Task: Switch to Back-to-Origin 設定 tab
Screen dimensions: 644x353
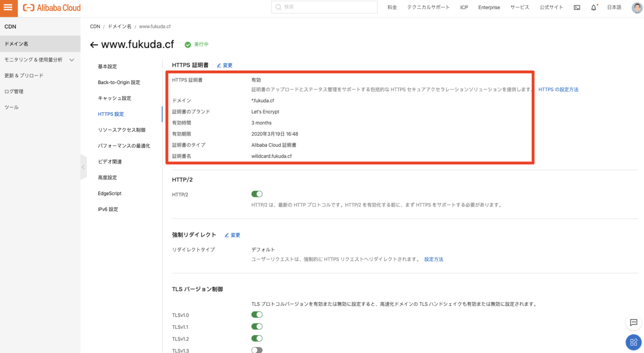Action: (119, 83)
